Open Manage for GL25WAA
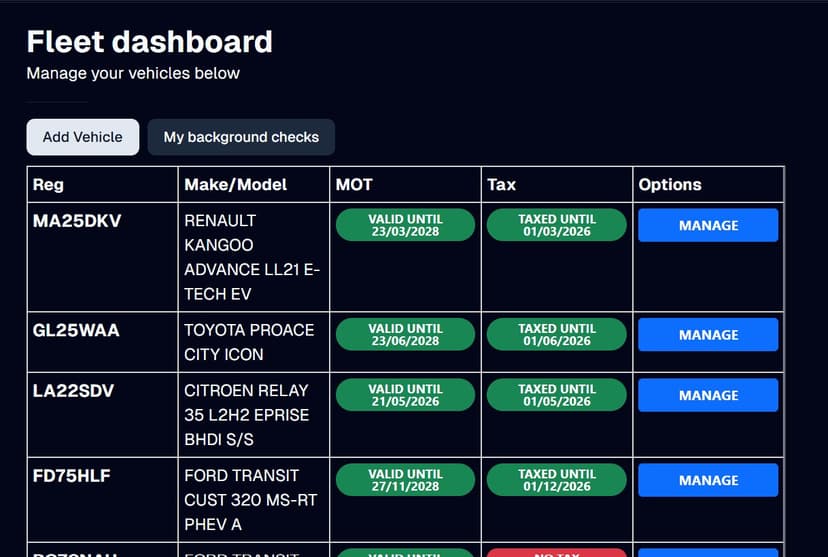Viewport: 828px width, 557px height. pyautogui.click(x=708, y=335)
